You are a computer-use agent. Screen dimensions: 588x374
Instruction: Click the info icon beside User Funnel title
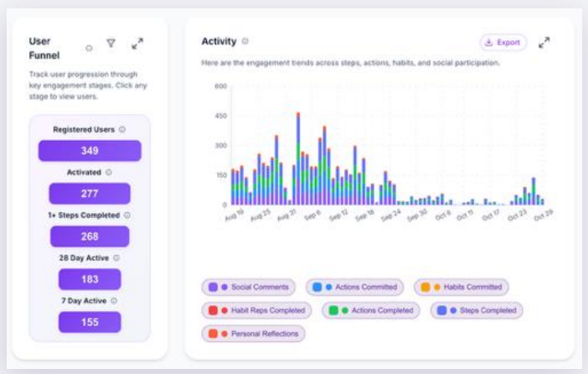pyautogui.click(x=89, y=48)
